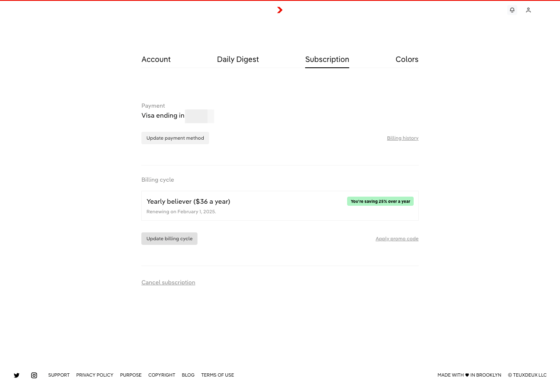Click the Yearly believer ($36 a year) plan text
Screen dimensions: 560x392
pyautogui.click(x=188, y=202)
